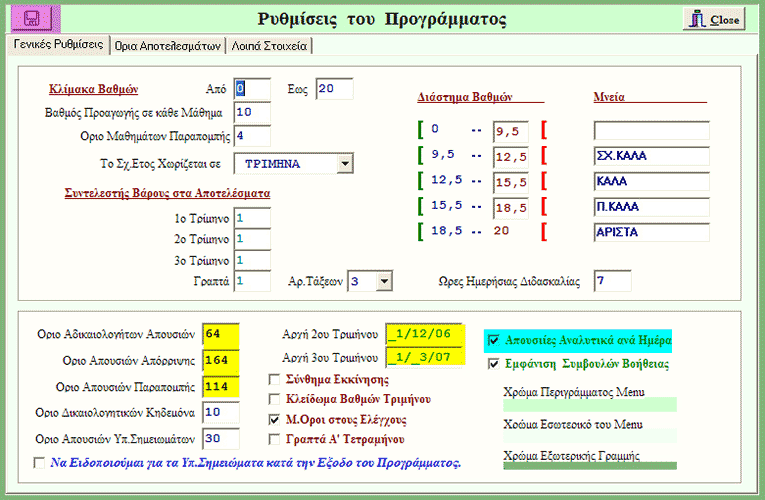Screen dimensions: 765x500
Task: Click the Χρώμα Εξωτερικής Γραμμής color bar
Action: [589, 465]
